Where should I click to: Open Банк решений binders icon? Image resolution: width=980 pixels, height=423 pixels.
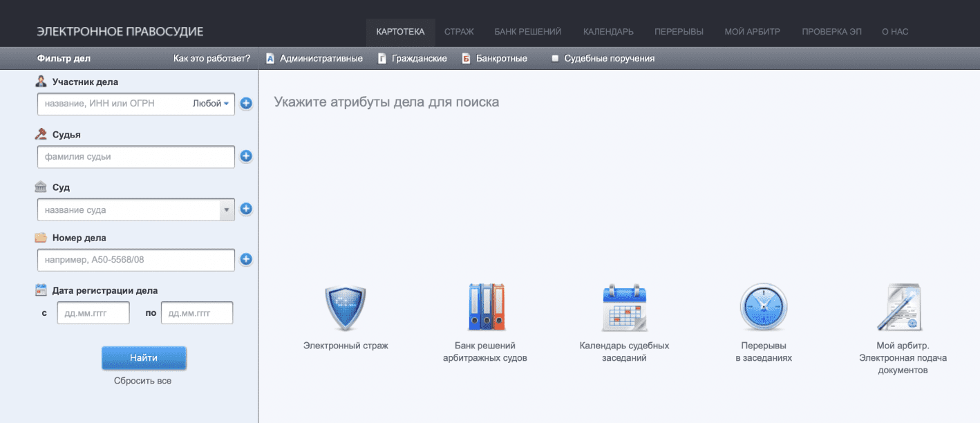tap(485, 308)
